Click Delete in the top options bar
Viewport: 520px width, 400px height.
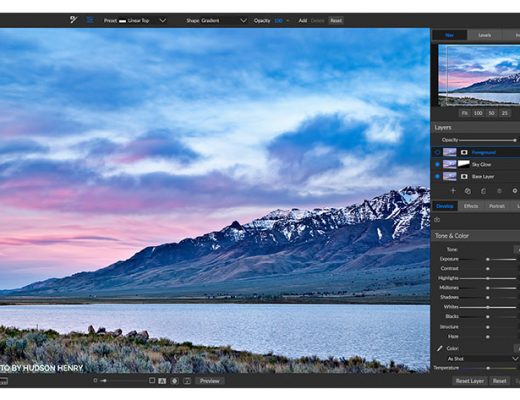coord(317,21)
